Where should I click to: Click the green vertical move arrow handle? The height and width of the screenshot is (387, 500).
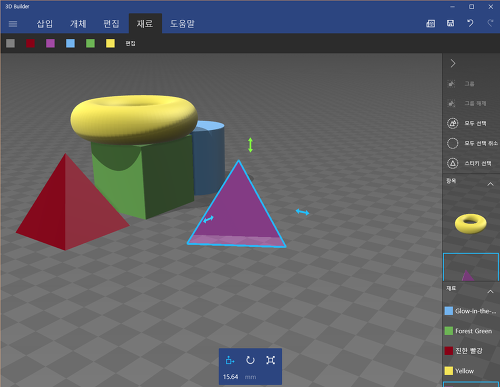click(x=250, y=145)
